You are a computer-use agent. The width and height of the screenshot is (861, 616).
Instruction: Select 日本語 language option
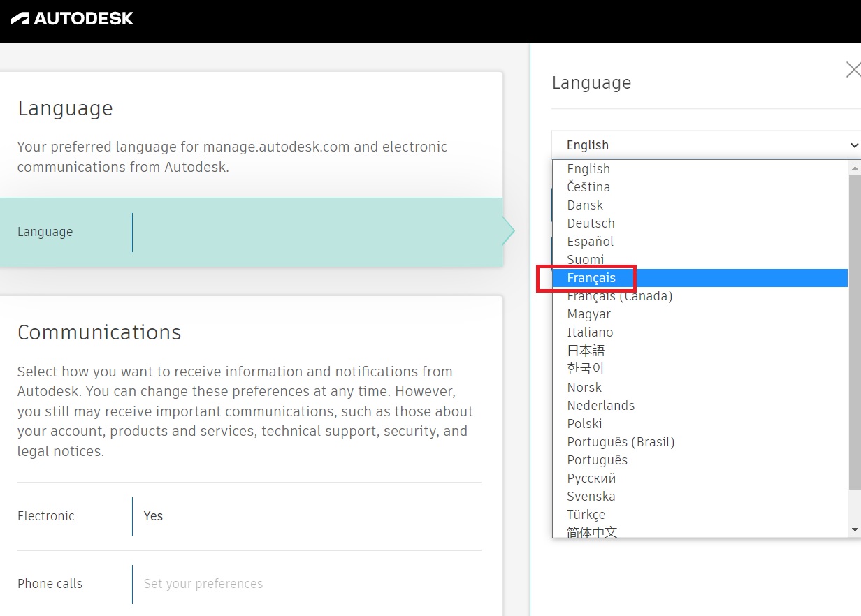[586, 351]
